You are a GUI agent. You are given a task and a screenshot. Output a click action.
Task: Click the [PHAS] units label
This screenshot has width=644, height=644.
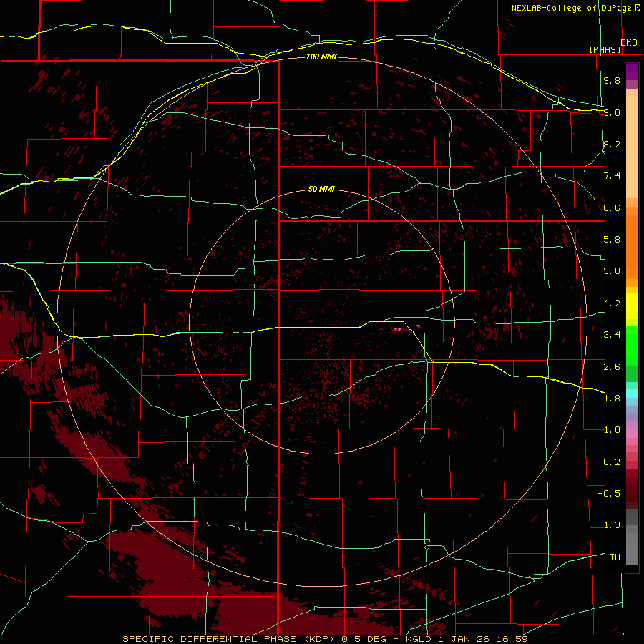coord(605,49)
